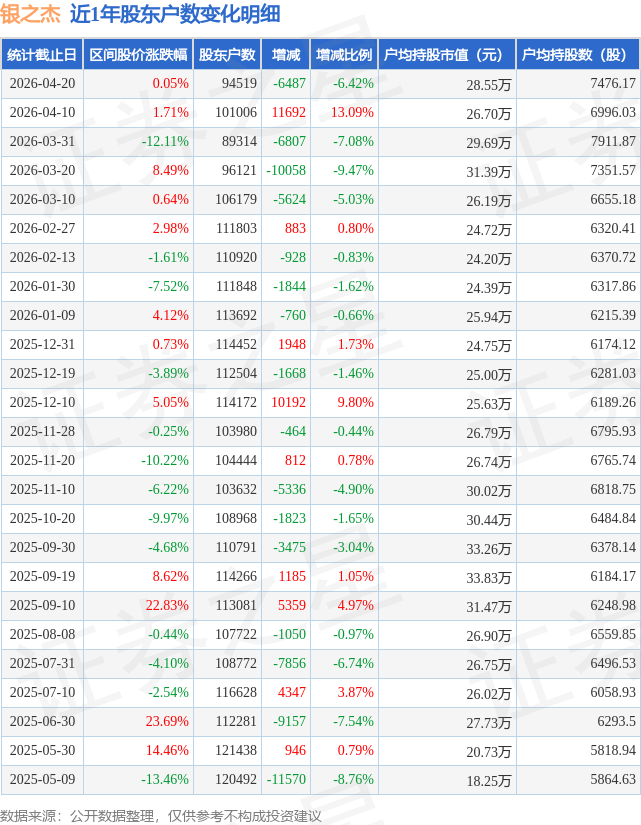The width and height of the screenshot is (641, 825).
Task: Click the 银之杰 stock name in title
Action: (31, 14)
